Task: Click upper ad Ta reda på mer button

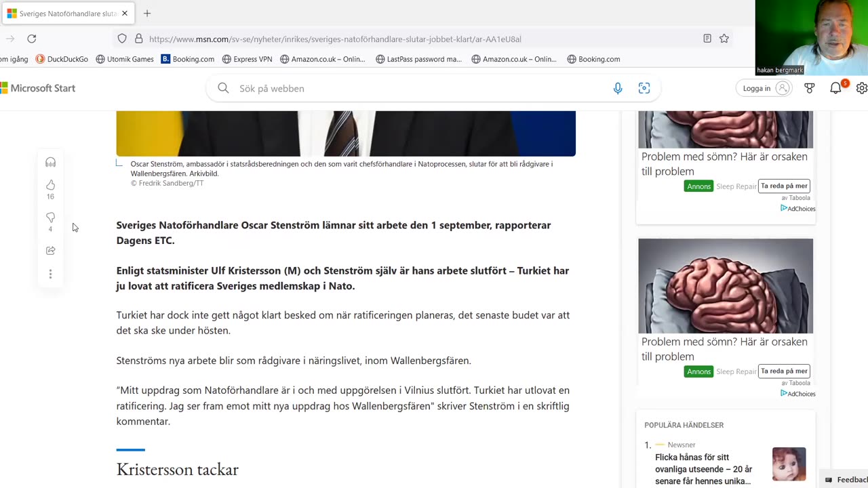Action: [x=784, y=186]
